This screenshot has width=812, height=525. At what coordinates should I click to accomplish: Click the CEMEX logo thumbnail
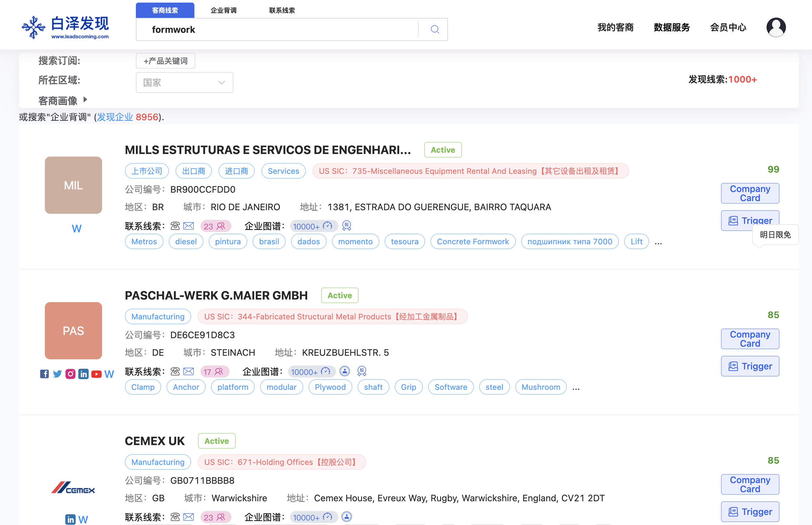click(73, 488)
